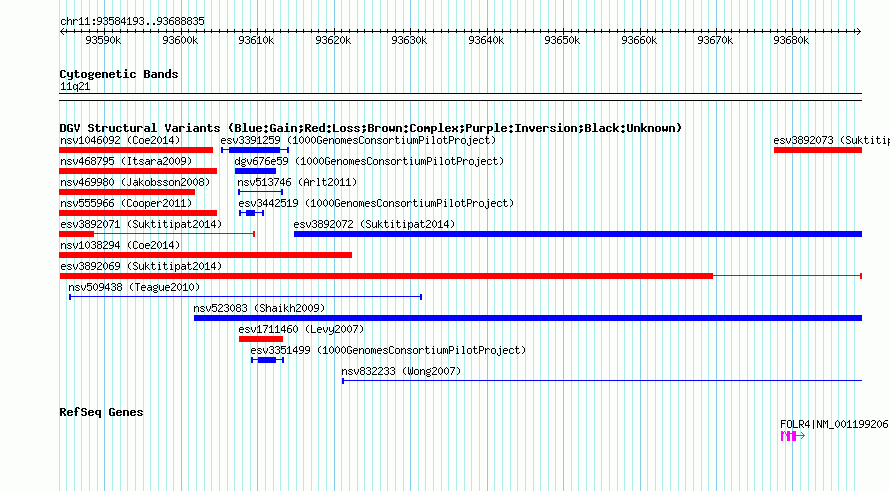
Task: Click the 93610k ruler tick label
Action: point(256,40)
